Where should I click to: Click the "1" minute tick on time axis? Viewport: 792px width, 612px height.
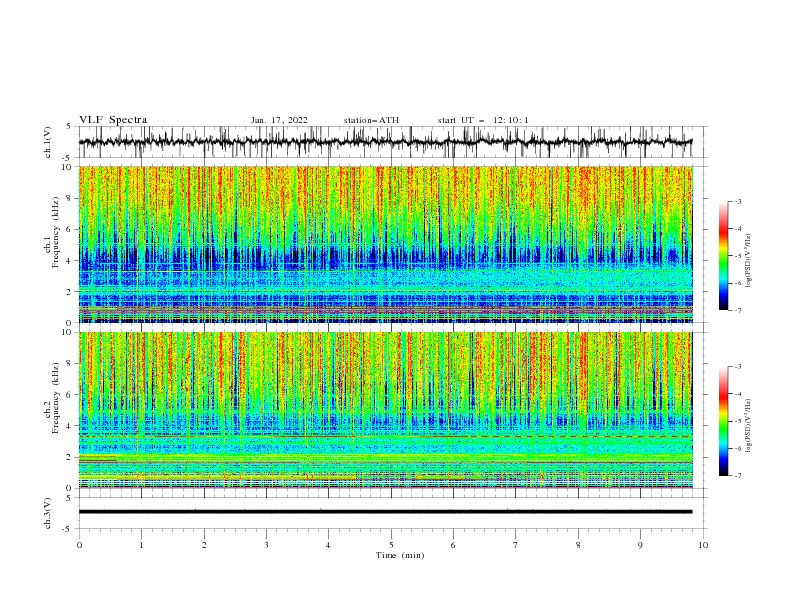coord(141,545)
